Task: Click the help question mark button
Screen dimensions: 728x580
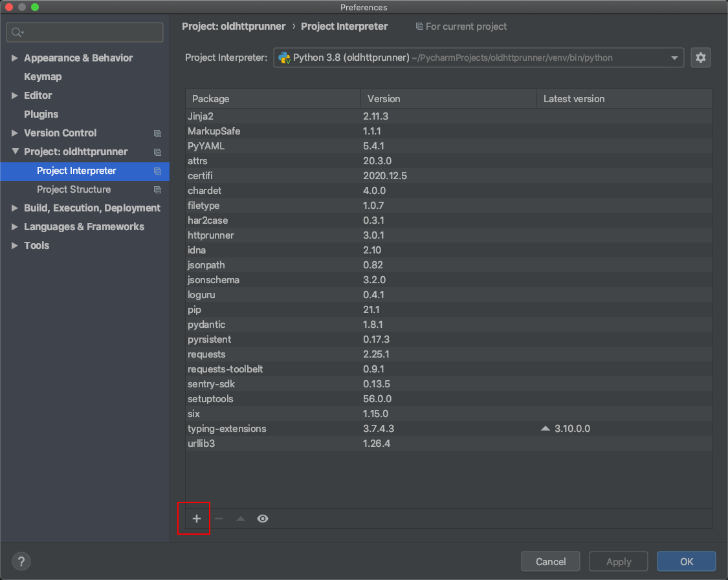Action: coord(21,561)
